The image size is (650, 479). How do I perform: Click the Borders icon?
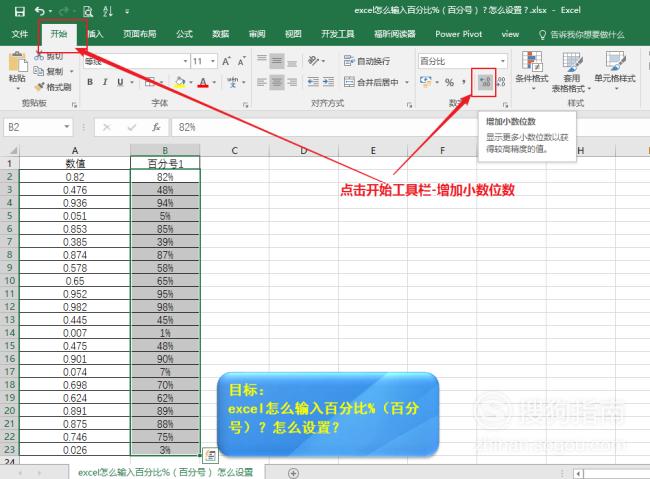(150, 82)
